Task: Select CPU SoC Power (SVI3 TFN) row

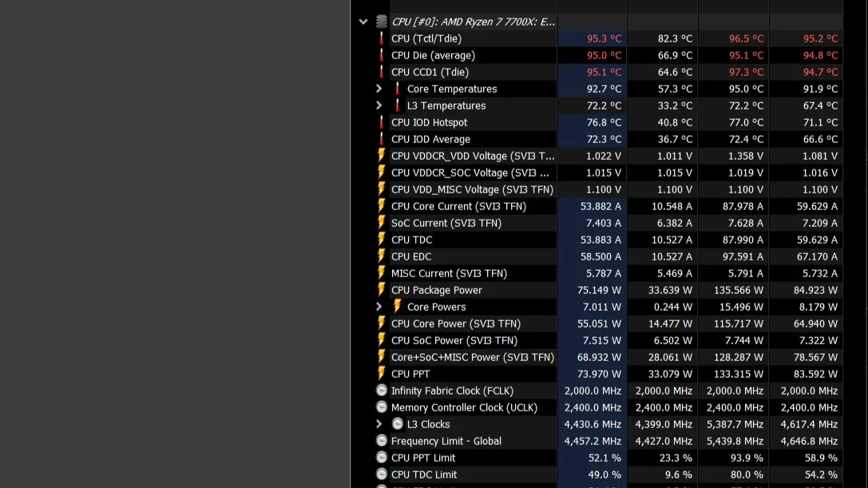Action: pyautogui.click(x=454, y=340)
